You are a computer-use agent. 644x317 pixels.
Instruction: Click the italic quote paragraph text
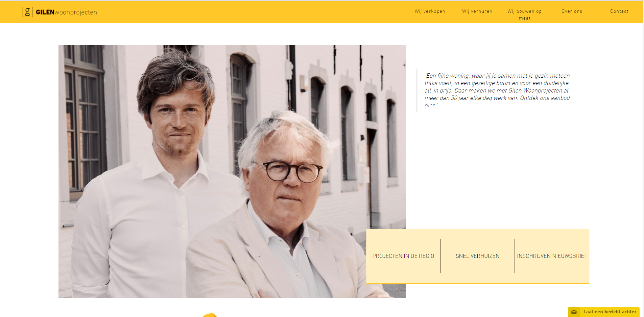pos(497,90)
